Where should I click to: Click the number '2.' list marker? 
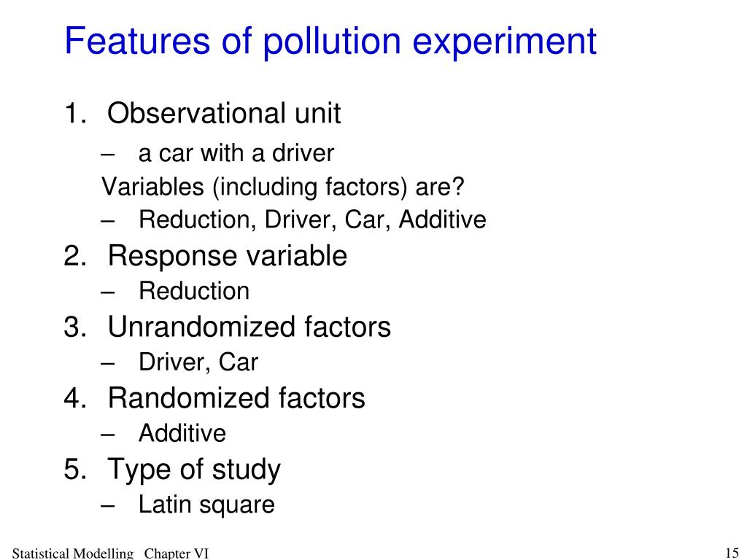pos(75,256)
